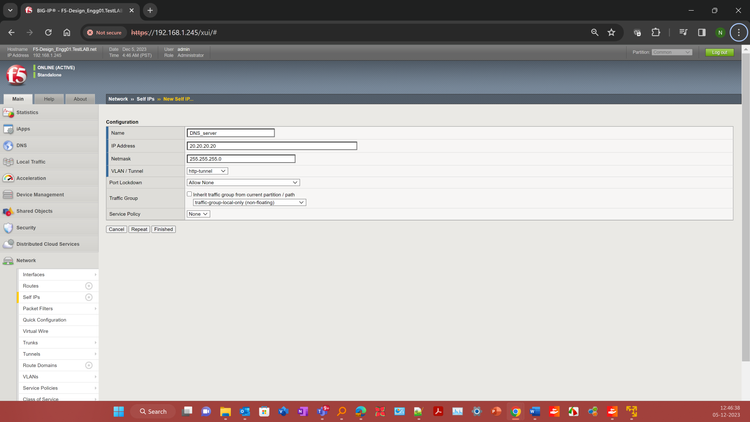Screen dimensions: 750x422
Task: Click the F5 logo icon
Action: pyautogui.click(x=16, y=75)
